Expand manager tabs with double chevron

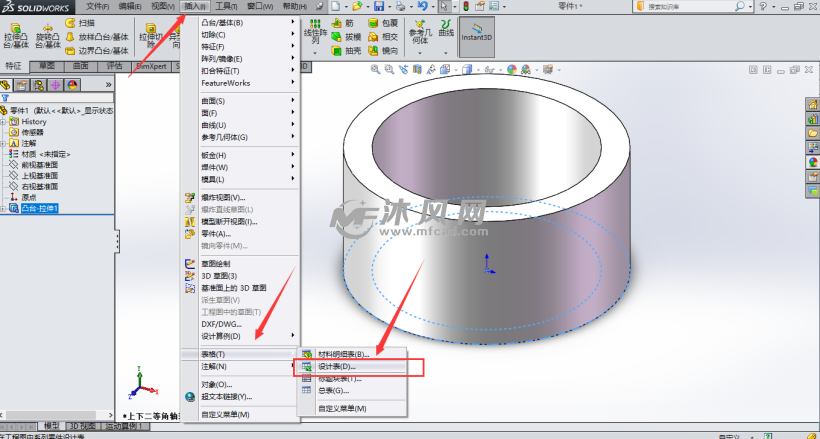[x=109, y=85]
